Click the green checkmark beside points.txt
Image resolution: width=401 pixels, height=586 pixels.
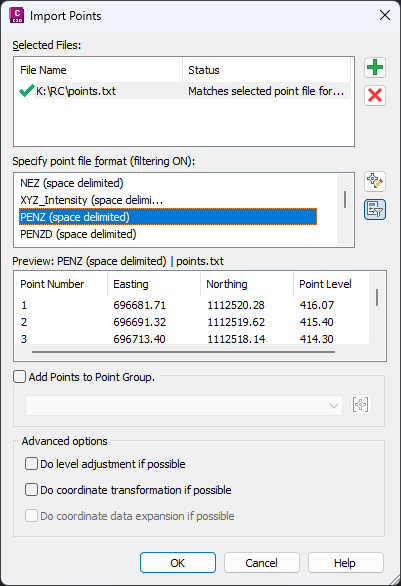27,90
